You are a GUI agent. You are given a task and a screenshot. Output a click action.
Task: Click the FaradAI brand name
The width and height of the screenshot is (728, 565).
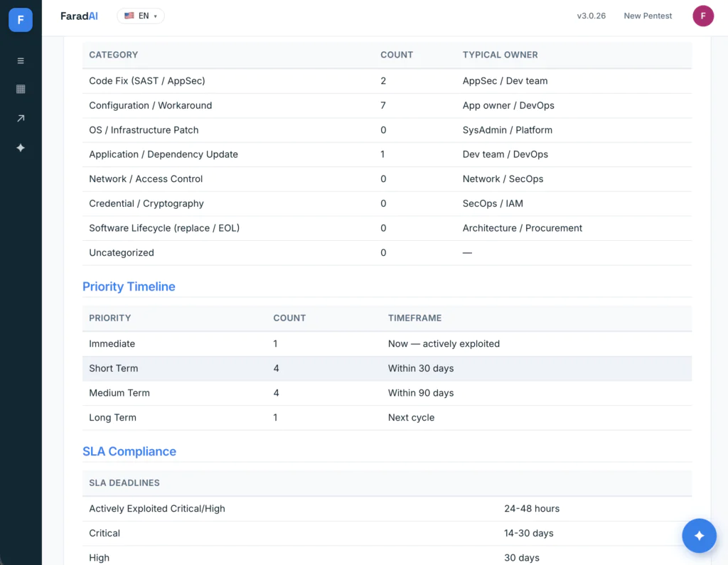click(x=79, y=16)
